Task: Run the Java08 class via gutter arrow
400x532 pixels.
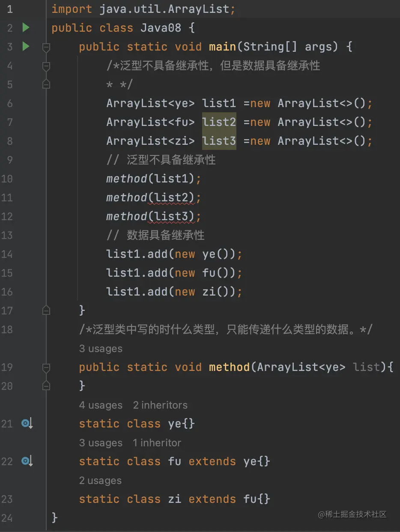Action: 25,27
